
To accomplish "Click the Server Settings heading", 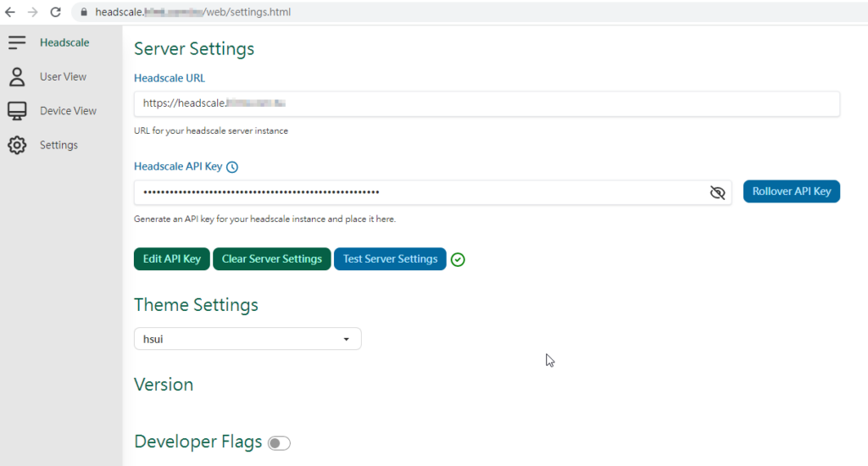I will tap(194, 48).
